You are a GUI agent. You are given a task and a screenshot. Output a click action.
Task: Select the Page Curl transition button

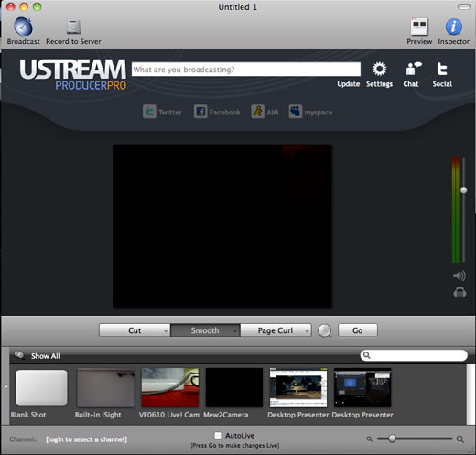pyautogui.click(x=276, y=330)
